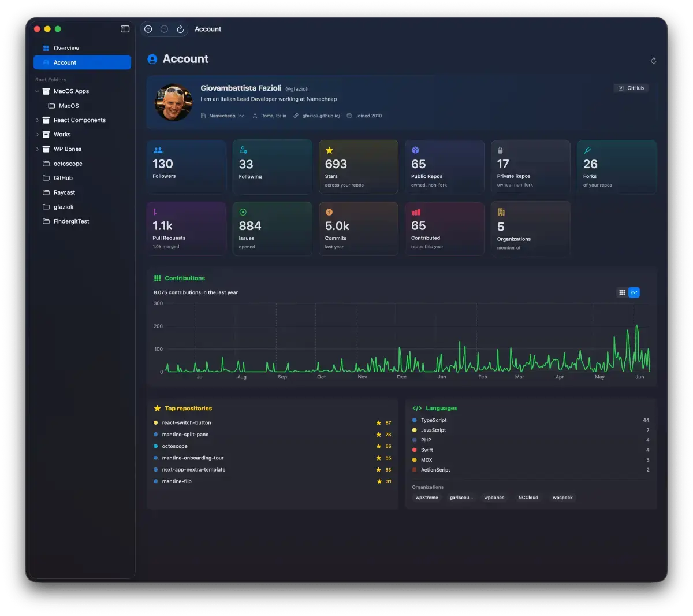Click the wpXtreme organization tag
Image resolution: width=693 pixels, height=616 pixels.
pyautogui.click(x=427, y=498)
